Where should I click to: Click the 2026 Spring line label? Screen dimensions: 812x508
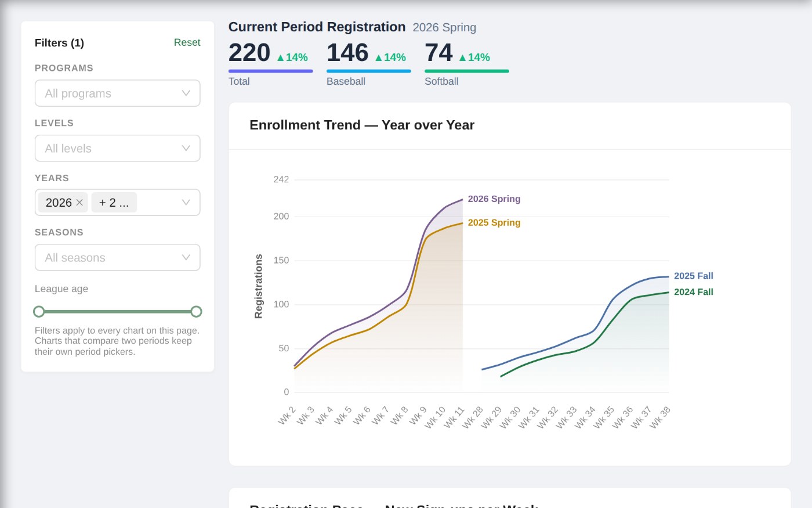tap(494, 199)
